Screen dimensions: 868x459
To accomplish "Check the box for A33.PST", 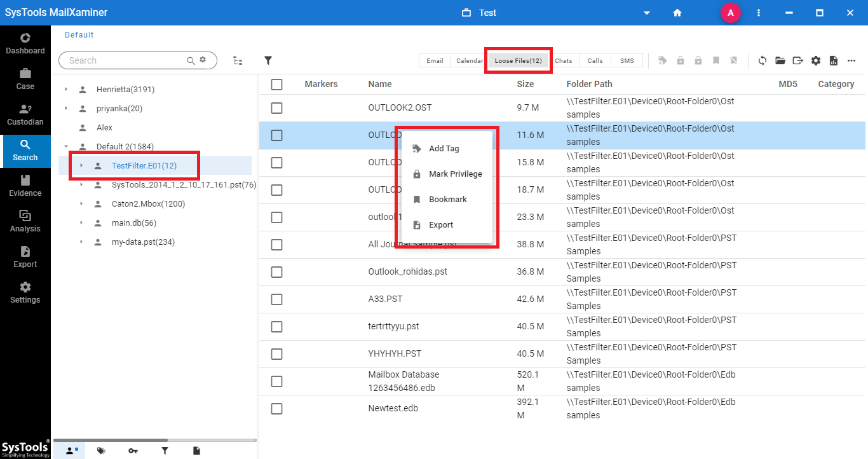I will [276, 299].
